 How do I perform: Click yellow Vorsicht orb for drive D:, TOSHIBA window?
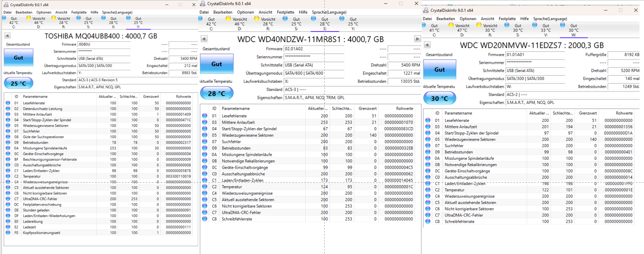tap(28, 18)
